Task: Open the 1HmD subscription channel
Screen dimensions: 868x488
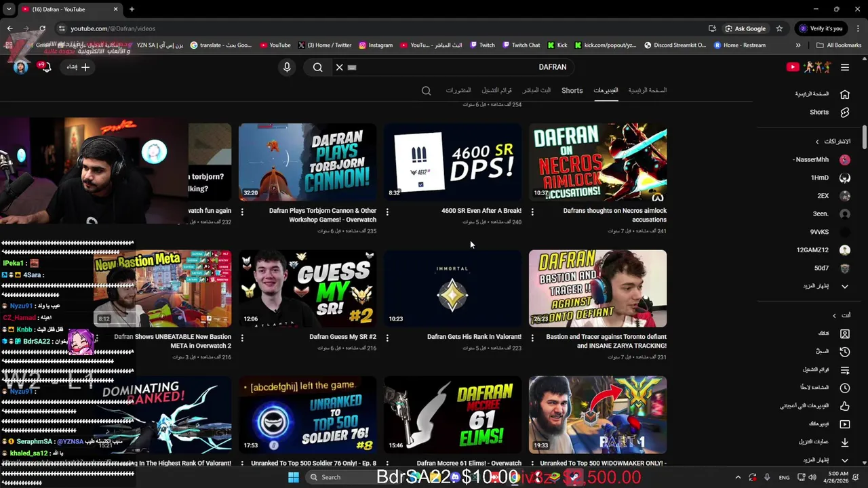Action: pyautogui.click(x=830, y=178)
